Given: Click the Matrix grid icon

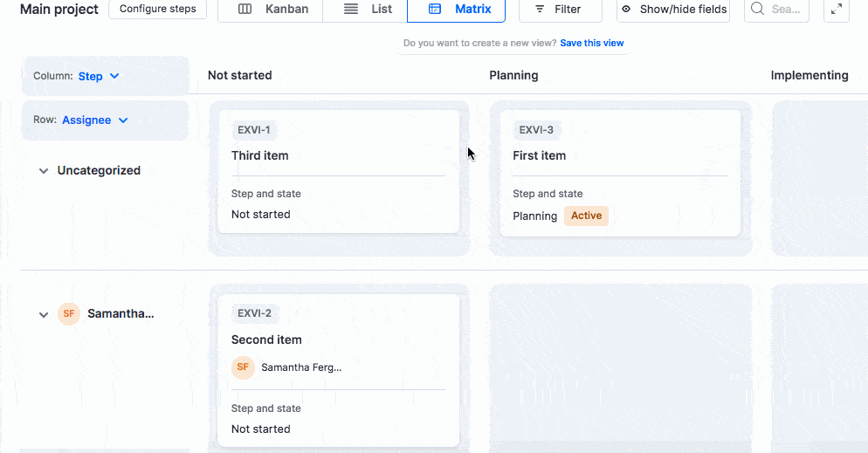Looking at the screenshot, I should (x=435, y=9).
